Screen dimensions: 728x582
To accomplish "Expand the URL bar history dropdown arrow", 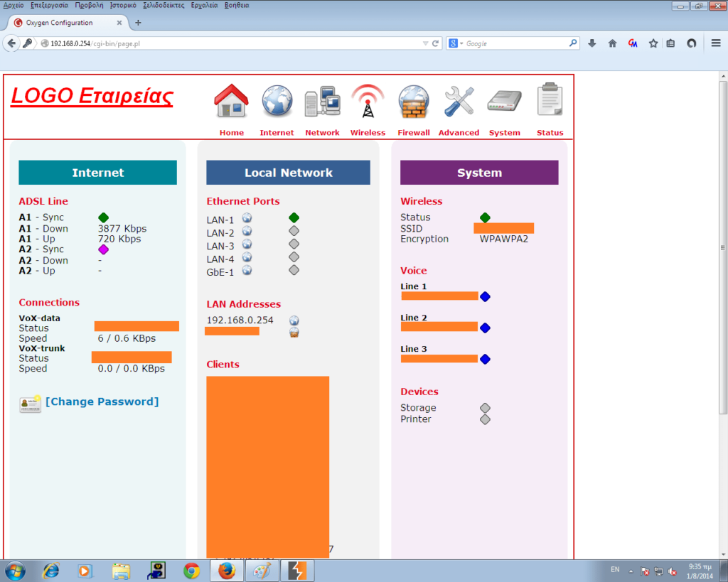I will coord(425,43).
